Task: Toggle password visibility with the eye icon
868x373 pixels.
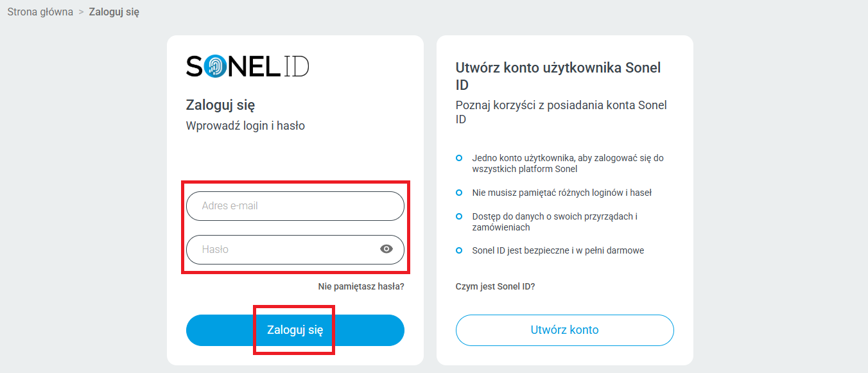Action: (x=386, y=249)
